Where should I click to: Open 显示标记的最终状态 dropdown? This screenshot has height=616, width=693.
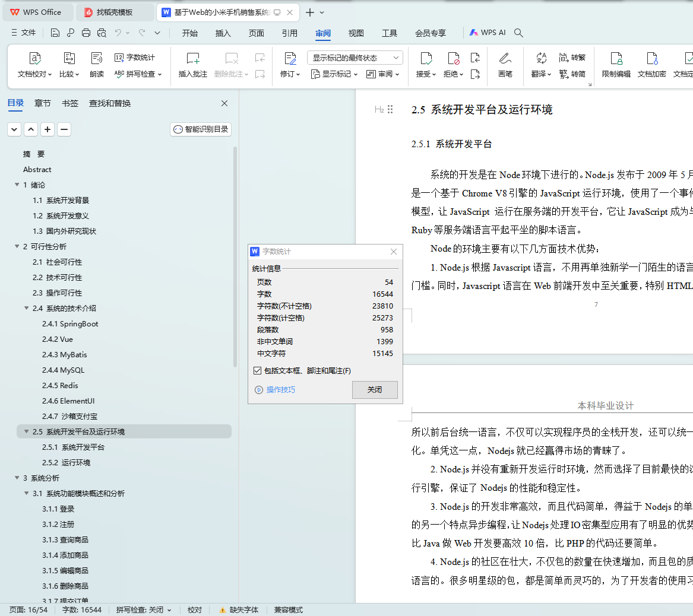(355, 58)
